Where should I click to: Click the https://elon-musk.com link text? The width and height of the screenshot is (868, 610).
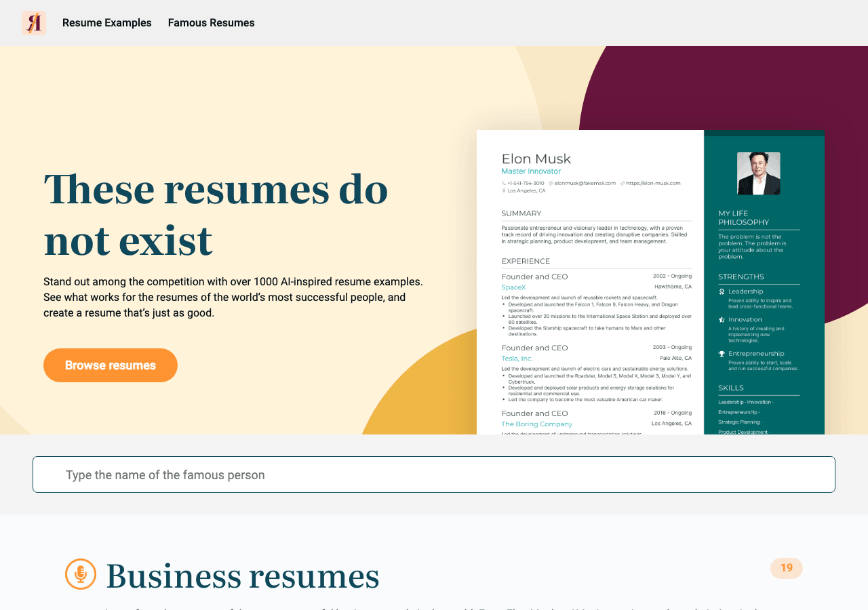[x=653, y=183]
